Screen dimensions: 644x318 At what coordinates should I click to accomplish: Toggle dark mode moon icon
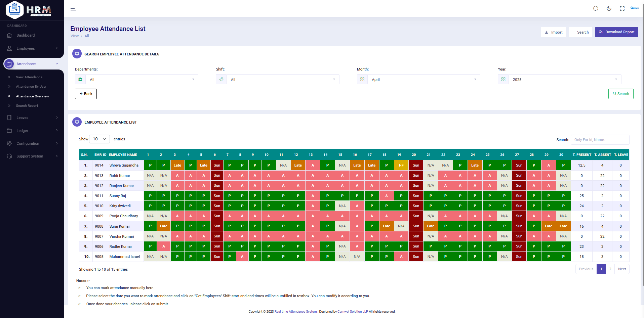click(609, 8)
